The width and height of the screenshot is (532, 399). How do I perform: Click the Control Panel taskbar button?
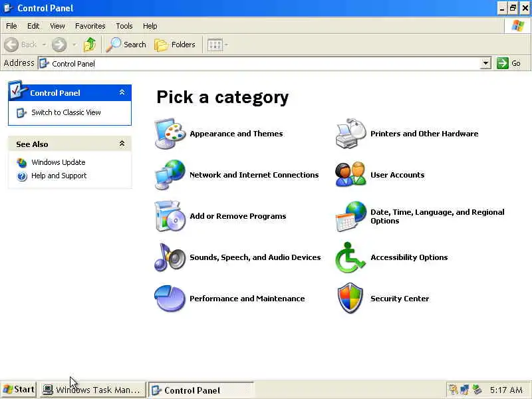tap(201, 390)
